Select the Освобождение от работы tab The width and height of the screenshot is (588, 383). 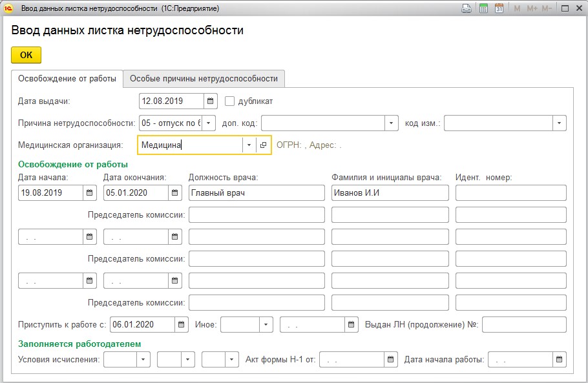tap(67, 79)
